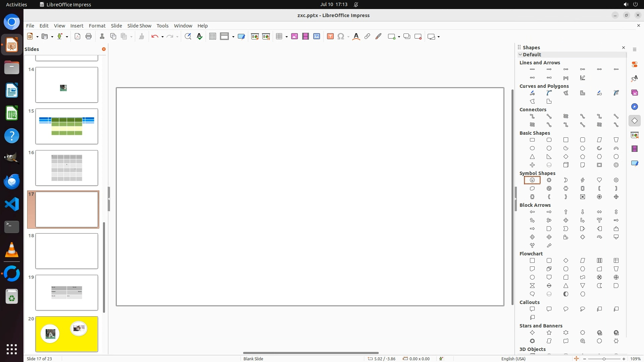The height and width of the screenshot is (362, 644).
Task: Open the Display Views dropdown arrow
Action: [x=233, y=37]
